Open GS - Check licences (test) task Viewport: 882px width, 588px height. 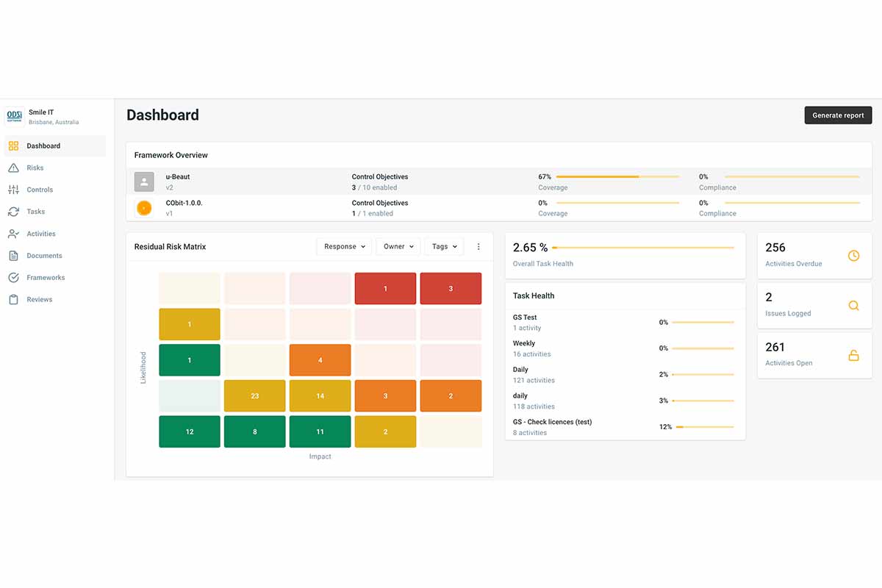pyautogui.click(x=625, y=427)
